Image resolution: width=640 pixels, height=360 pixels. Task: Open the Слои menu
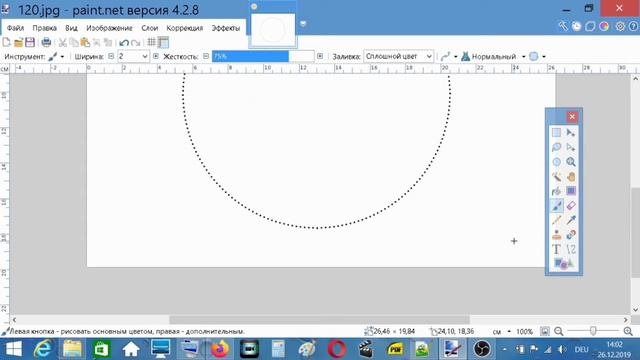pyautogui.click(x=150, y=28)
